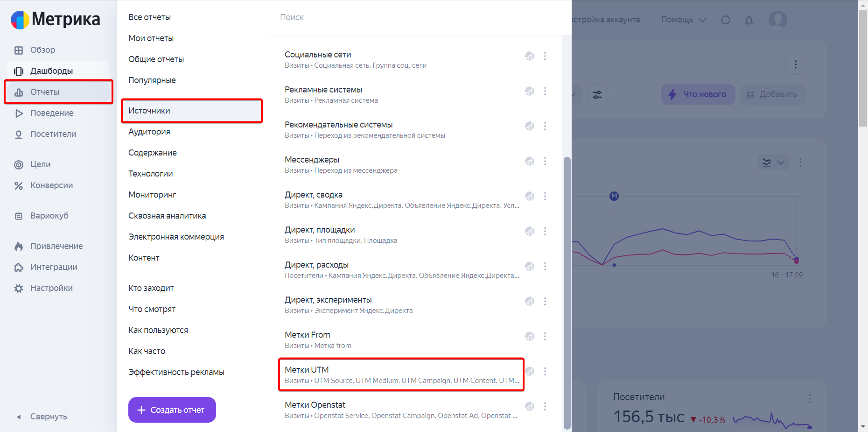Click the Метрика logo
Image resolution: width=868 pixels, height=432 pixels.
coord(56,20)
